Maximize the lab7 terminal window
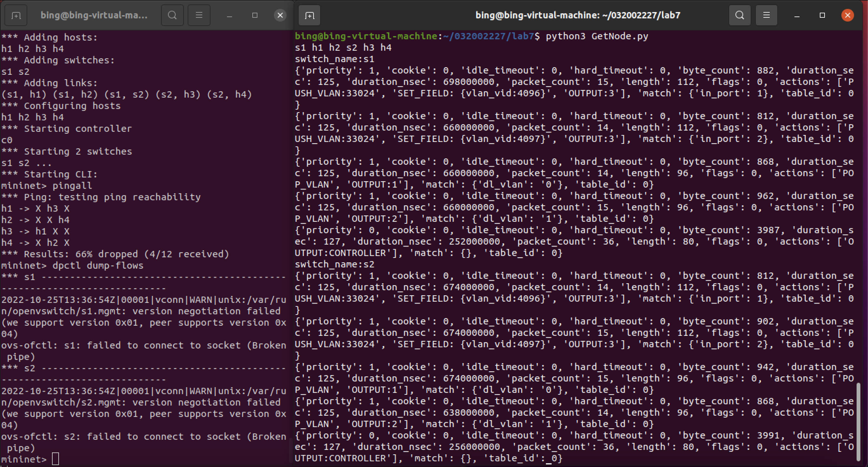The image size is (868, 467). pos(822,16)
